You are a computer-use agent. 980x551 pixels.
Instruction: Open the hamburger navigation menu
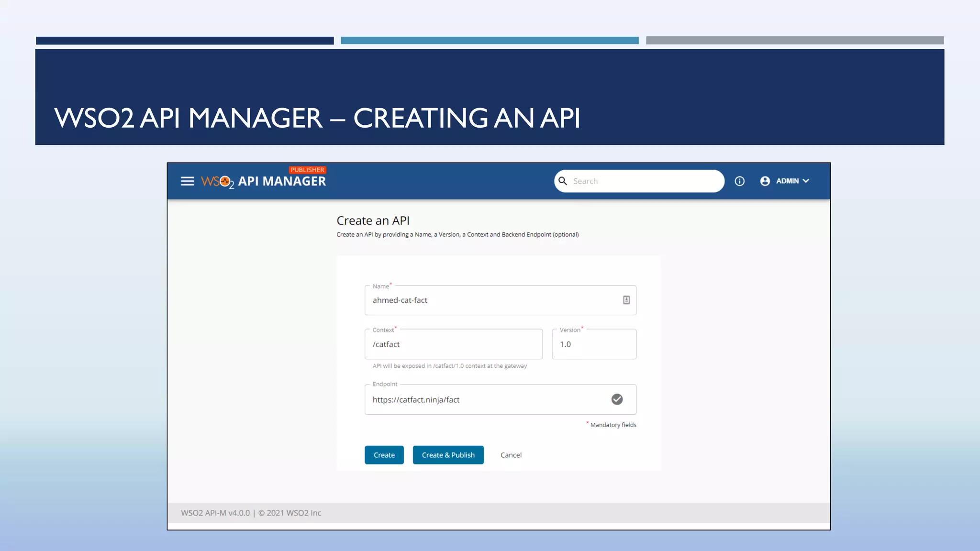tap(187, 181)
